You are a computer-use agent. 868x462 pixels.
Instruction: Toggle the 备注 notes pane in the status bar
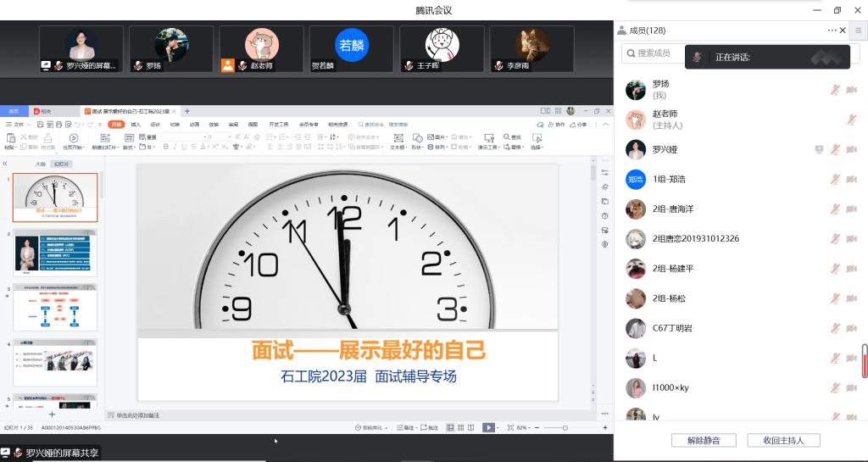coord(406,428)
